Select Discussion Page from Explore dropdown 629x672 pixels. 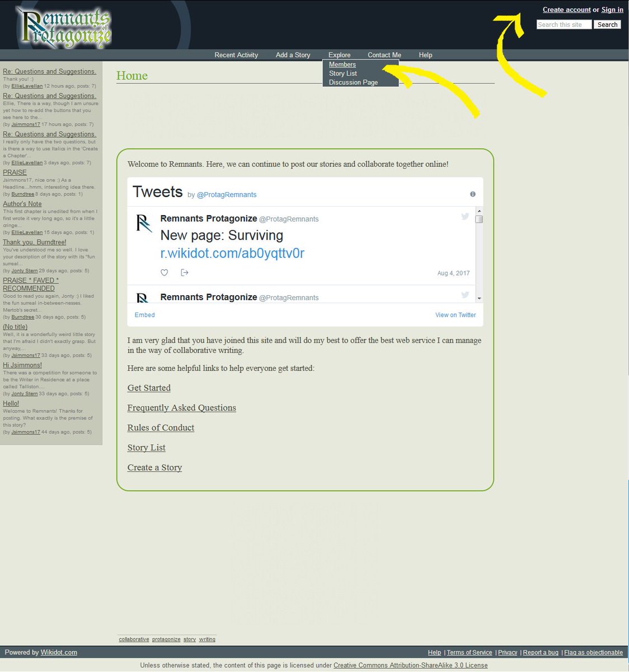tap(353, 82)
